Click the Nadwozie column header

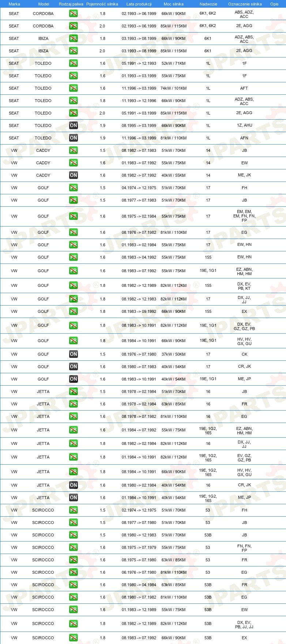(208, 4)
